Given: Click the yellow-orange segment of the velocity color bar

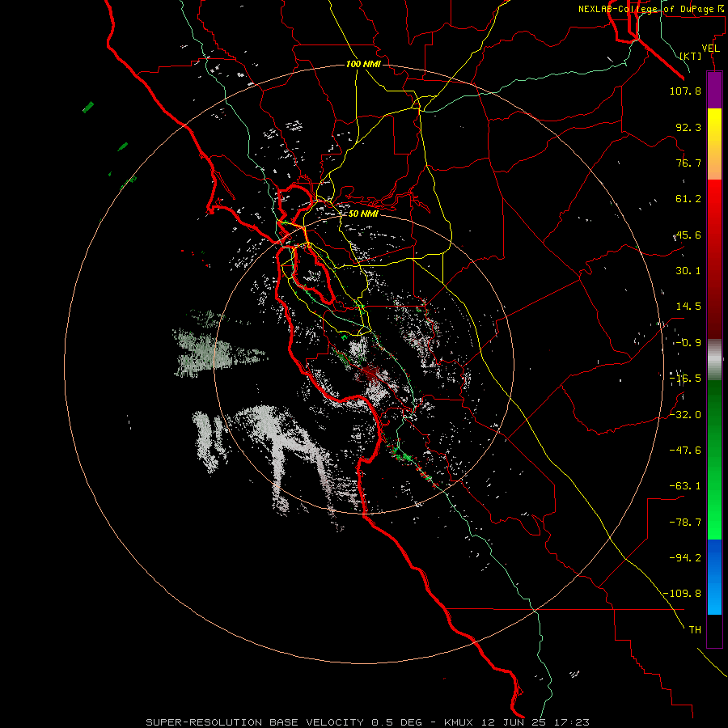Looking at the screenshot, I should point(714,144).
